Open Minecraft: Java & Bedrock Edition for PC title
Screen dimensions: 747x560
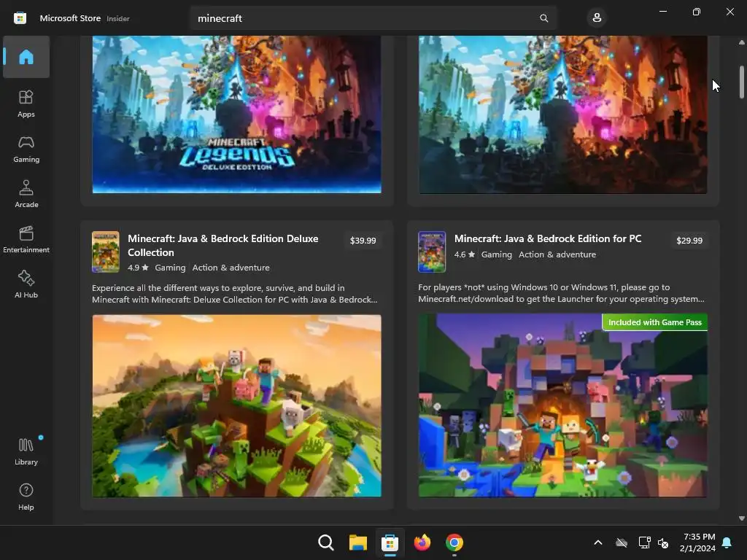tap(548, 238)
